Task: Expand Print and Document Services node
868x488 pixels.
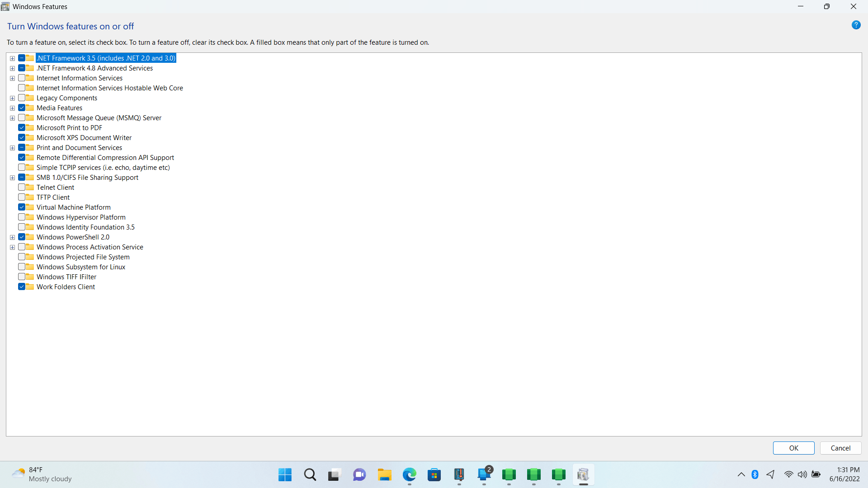Action: tap(13, 148)
